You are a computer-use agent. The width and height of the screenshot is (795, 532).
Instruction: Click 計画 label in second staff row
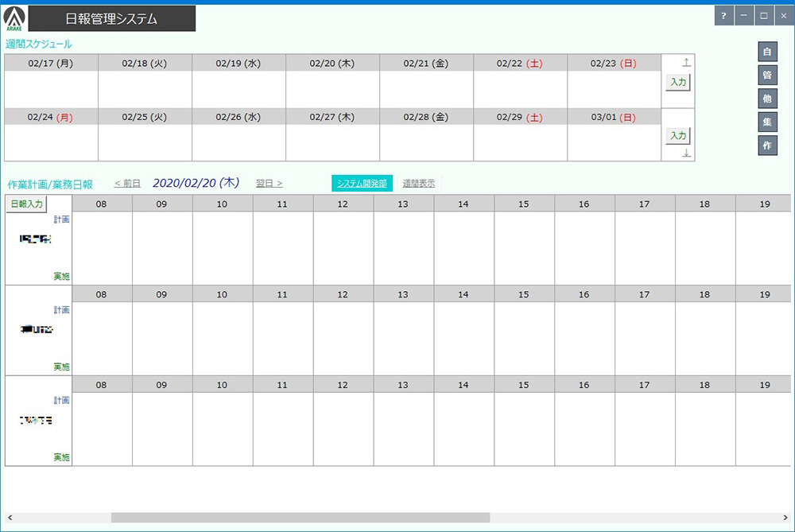click(62, 310)
